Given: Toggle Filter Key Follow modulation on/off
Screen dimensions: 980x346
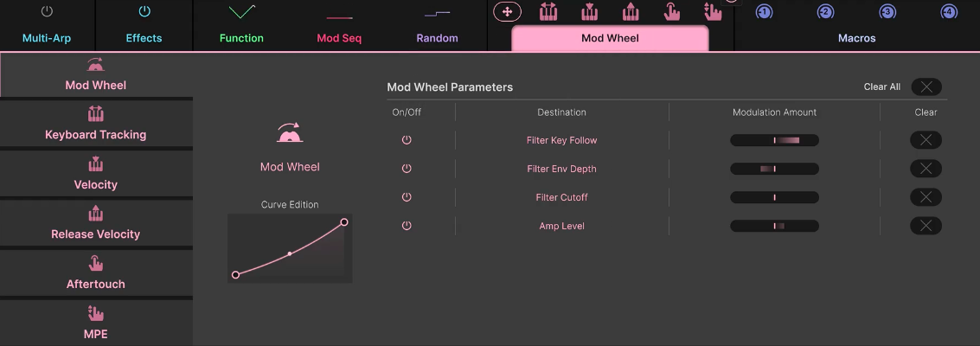Looking at the screenshot, I should point(407,140).
